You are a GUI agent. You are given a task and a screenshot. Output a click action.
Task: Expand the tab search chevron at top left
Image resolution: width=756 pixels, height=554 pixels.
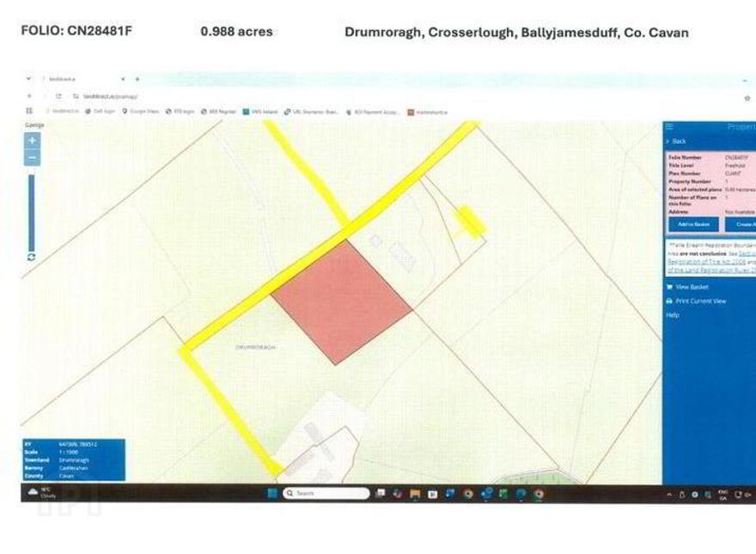(28, 78)
